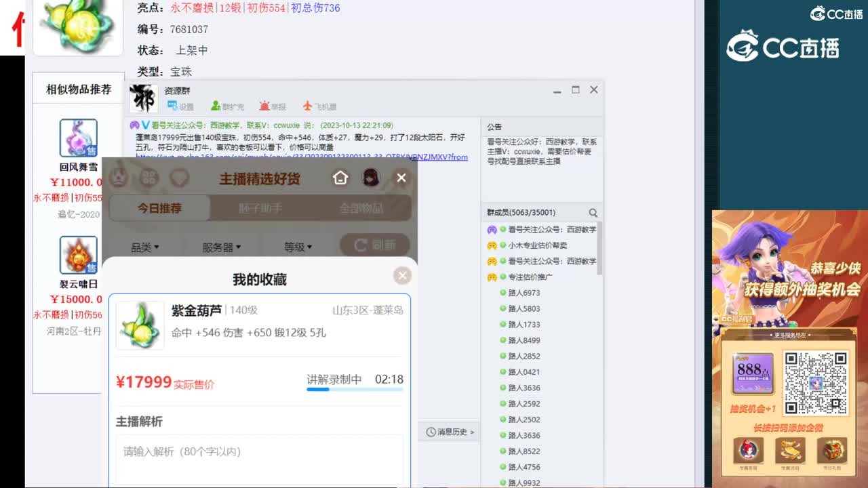Click the ¥15000 price under 裂云啸日
Image resolution: width=868 pixels, height=488 pixels.
click(x=76, y=299)
